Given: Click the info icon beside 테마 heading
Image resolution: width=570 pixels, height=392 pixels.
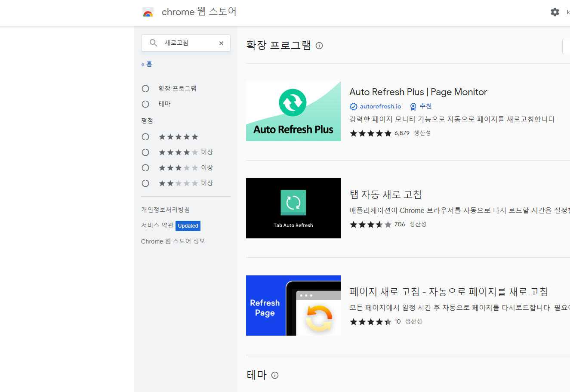Looking at the screenshot, I should 275,375.
